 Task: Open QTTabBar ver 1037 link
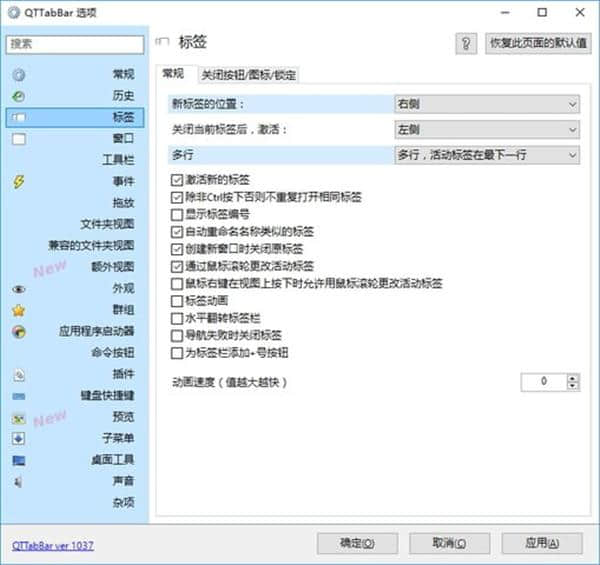(x=53, y=545)
